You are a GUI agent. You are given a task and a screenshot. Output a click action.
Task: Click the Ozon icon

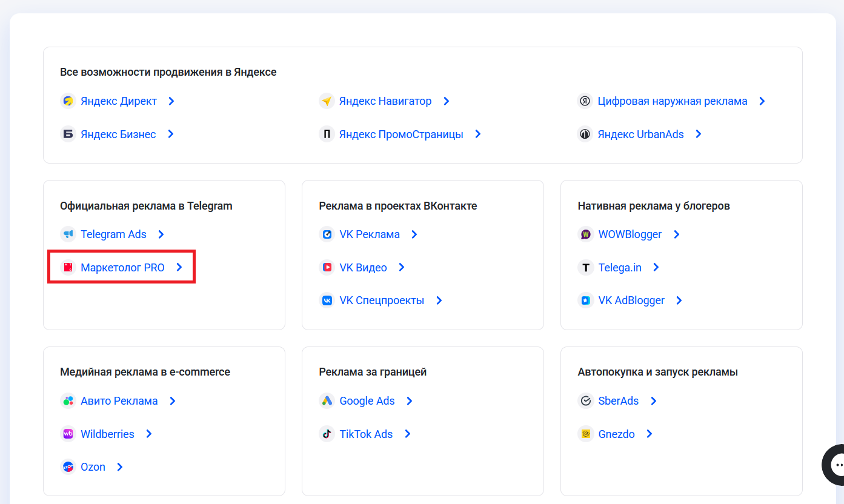pyautogui.click(x=68, y=466)
